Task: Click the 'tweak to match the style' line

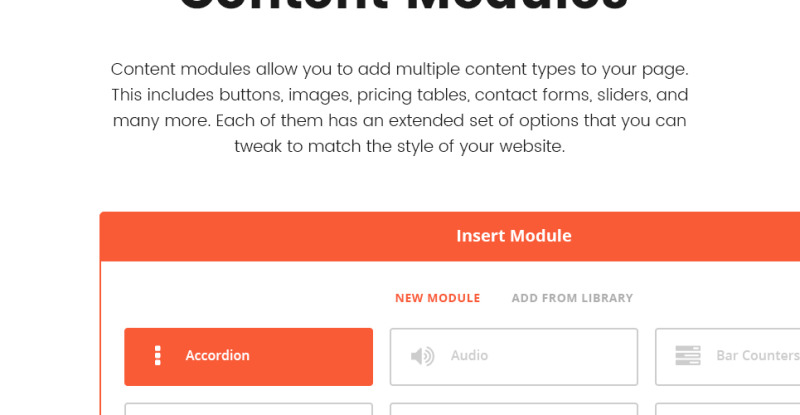Action: click(x=399, y=147)
